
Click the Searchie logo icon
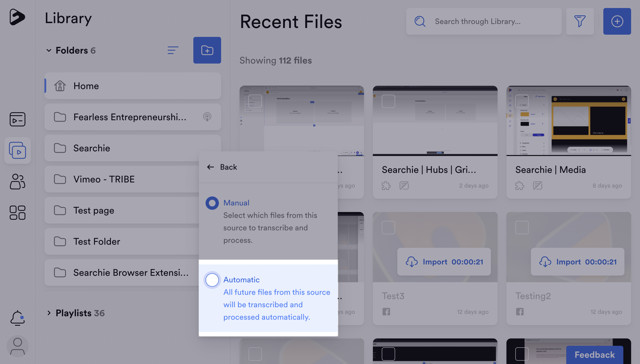[x=17, y=17]
